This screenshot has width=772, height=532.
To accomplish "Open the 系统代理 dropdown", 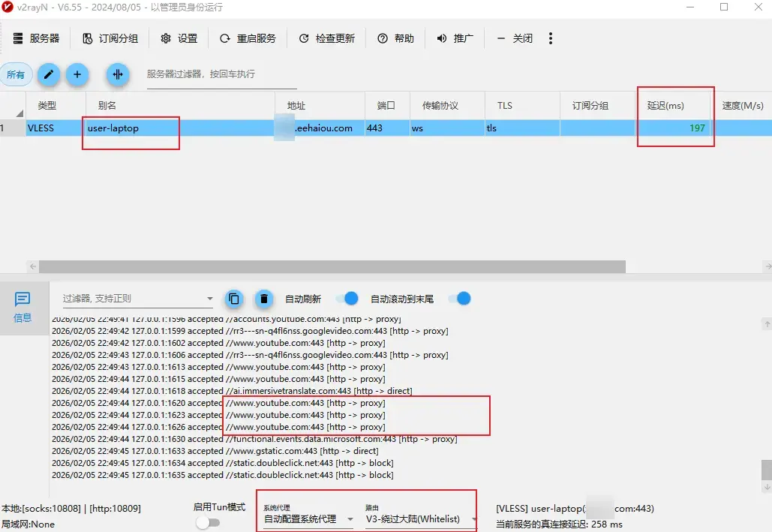I will [308, 518].
